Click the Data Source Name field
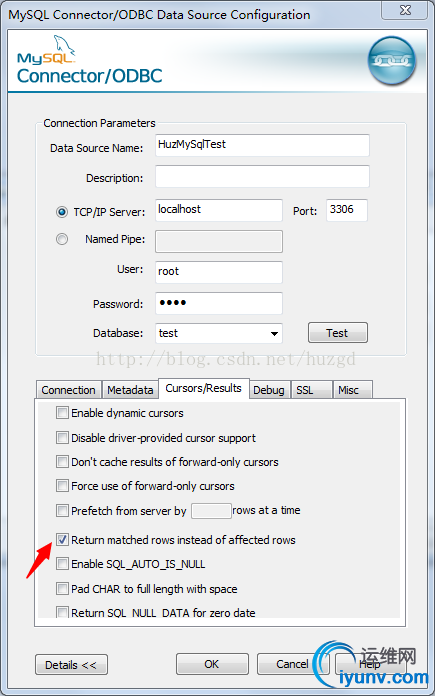 point(262,145)
